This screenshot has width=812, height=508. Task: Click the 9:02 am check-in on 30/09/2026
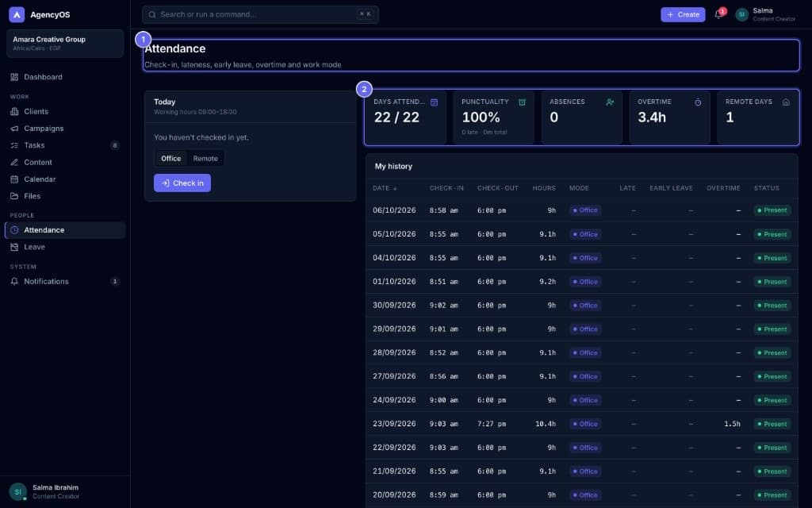(x=444, y=306)
